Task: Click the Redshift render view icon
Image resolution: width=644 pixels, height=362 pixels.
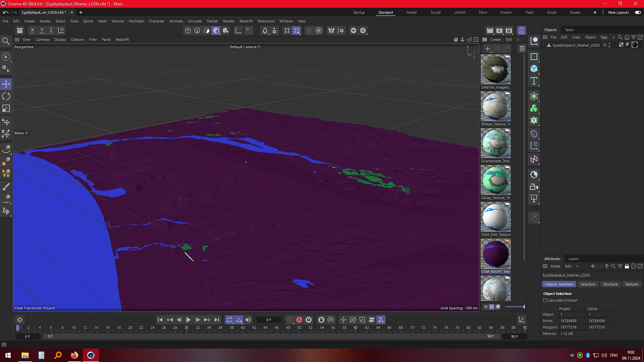Action: pos(522,31)
